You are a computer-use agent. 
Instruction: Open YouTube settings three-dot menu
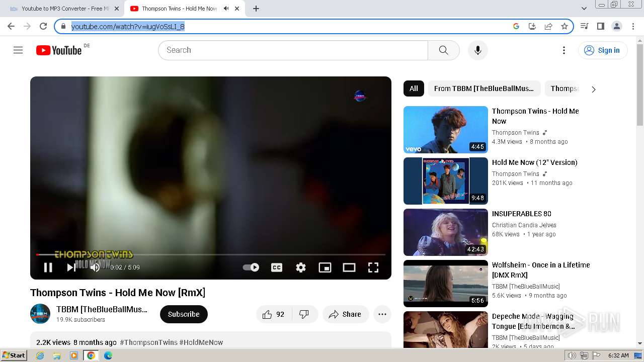click(564, 50)
